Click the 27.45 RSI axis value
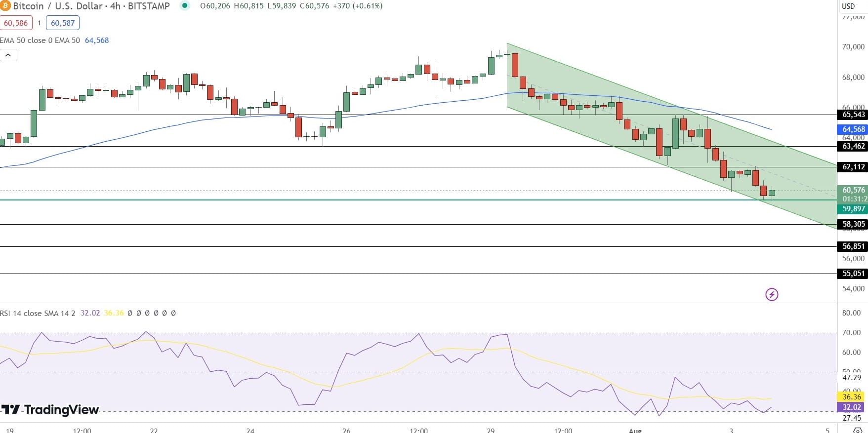The image size is (868, 433). (x=852, y=418)
